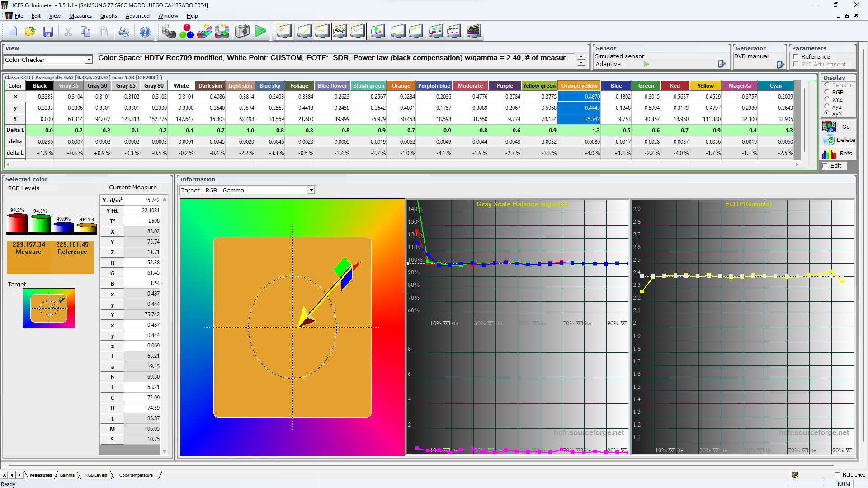Click the Delete button

tap(838, 140)
